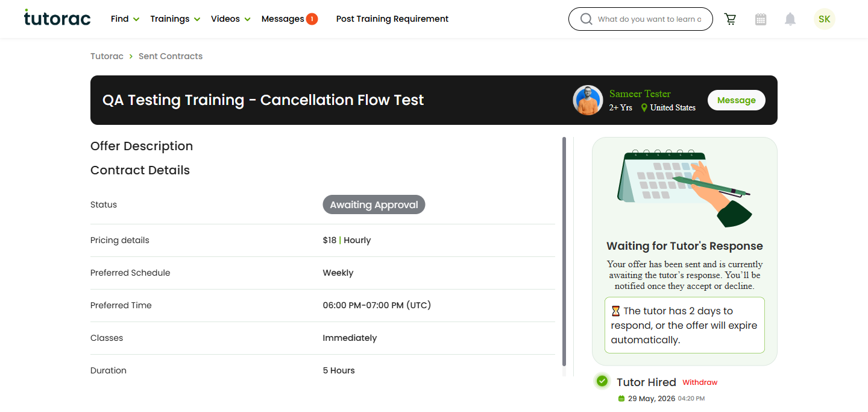Open the notifications bell
This screenshot has height=412, width=868.
[790, 19]
